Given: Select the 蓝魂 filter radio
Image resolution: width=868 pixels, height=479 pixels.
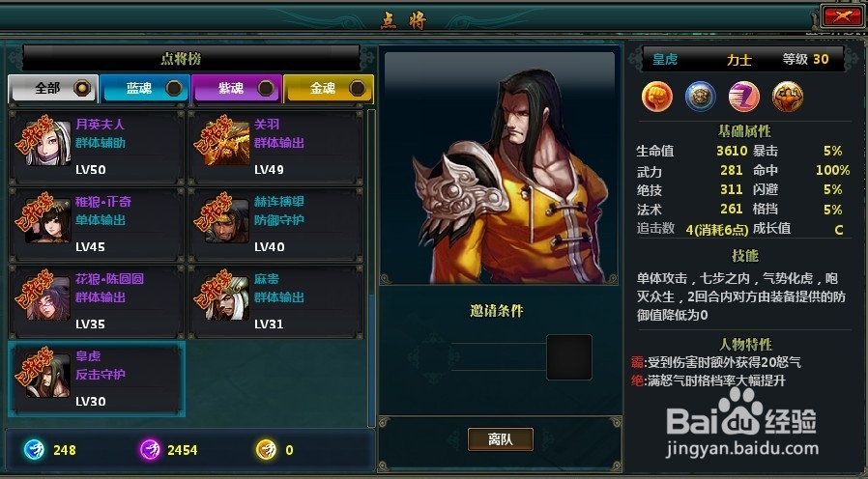Looking at the screenshot, I should click(174, 87).
